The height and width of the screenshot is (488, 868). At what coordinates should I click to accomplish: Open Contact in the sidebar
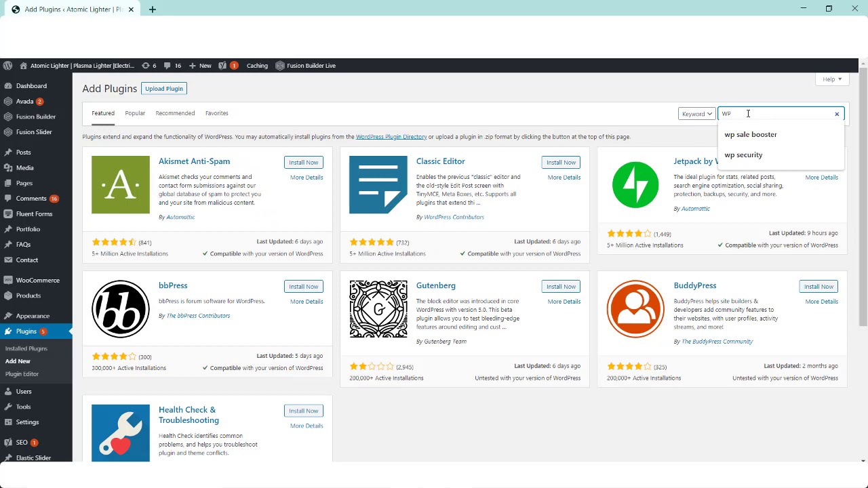click(x=27, y=260)
